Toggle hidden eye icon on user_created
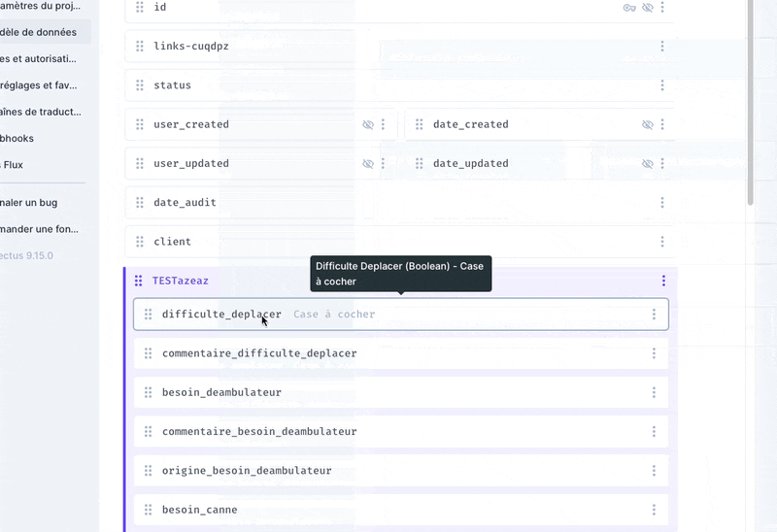The height and width of the screenshot is (532, 777). tap(368, 124)
